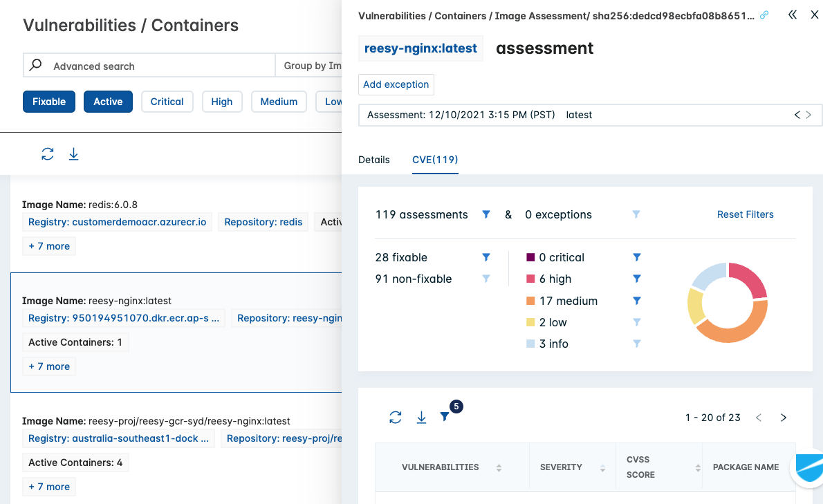Copy the assessment permalink icon
The image size is (823, 504).
(x=764, y=15)
